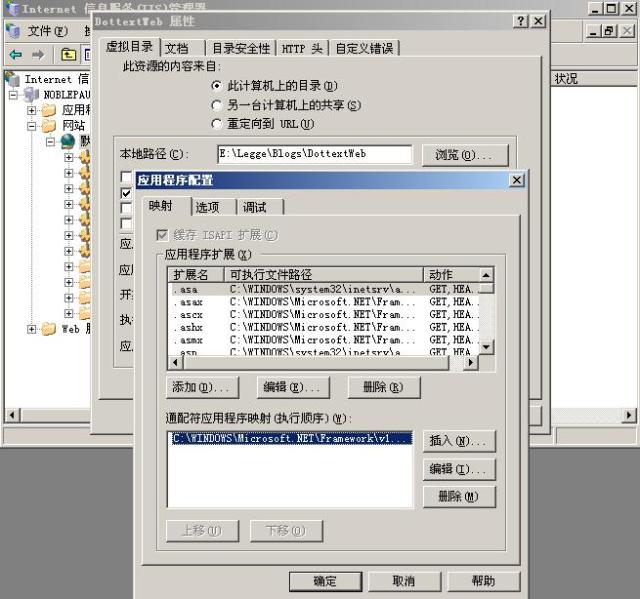Collapse the default website globe node
Image resolution: width=640 pixels, height=599 pixels.
[x=50, y=142]
